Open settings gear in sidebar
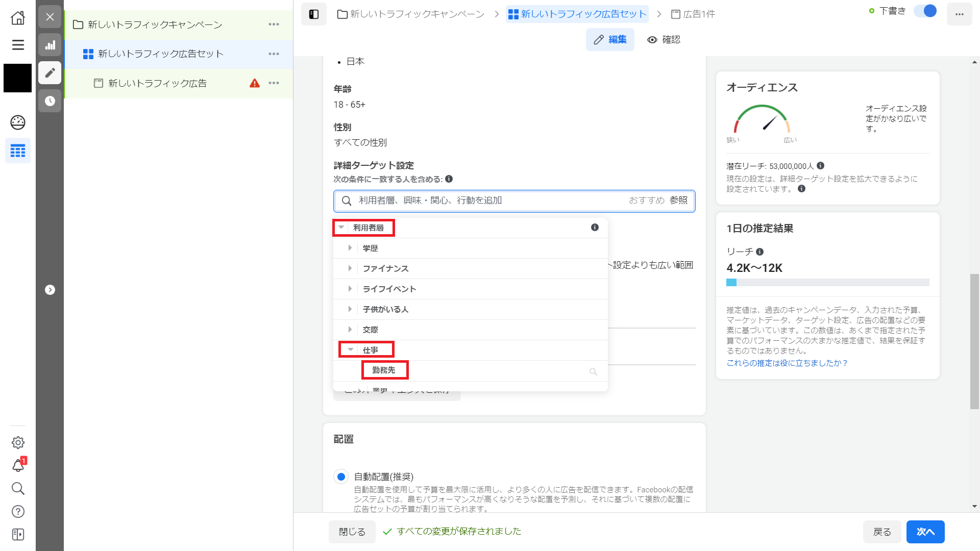Screen dimensions: 980x551 pos(18,442)
